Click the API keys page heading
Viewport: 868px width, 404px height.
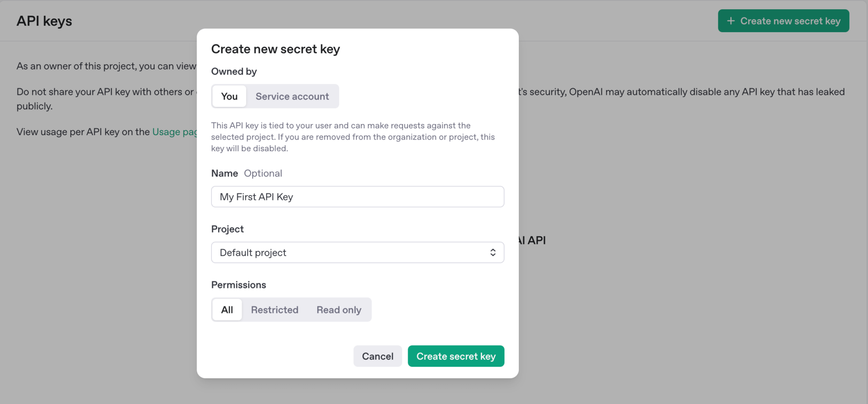coord(45,21)
